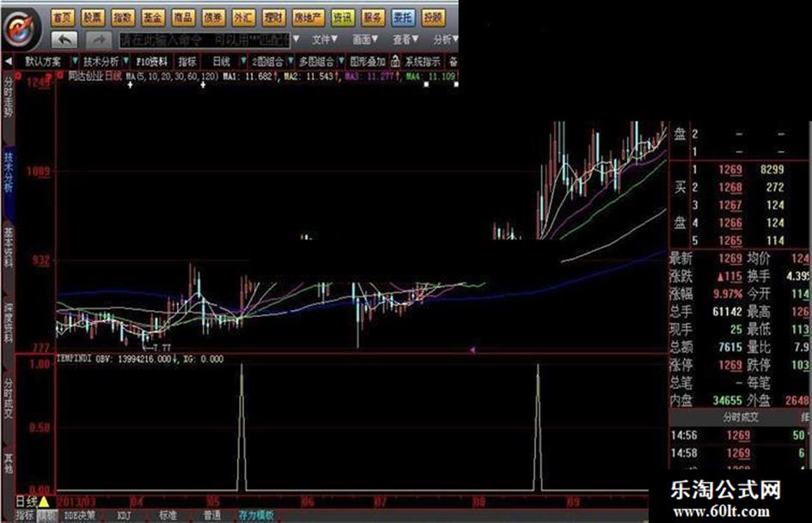Click the round application logo icon
This screenshot has height=523, width=812.
[x=21, y=28]
